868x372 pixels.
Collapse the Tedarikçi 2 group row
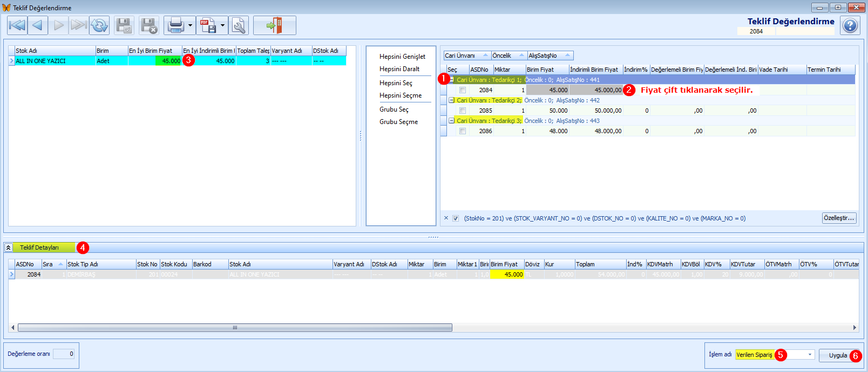coord(451,100)
